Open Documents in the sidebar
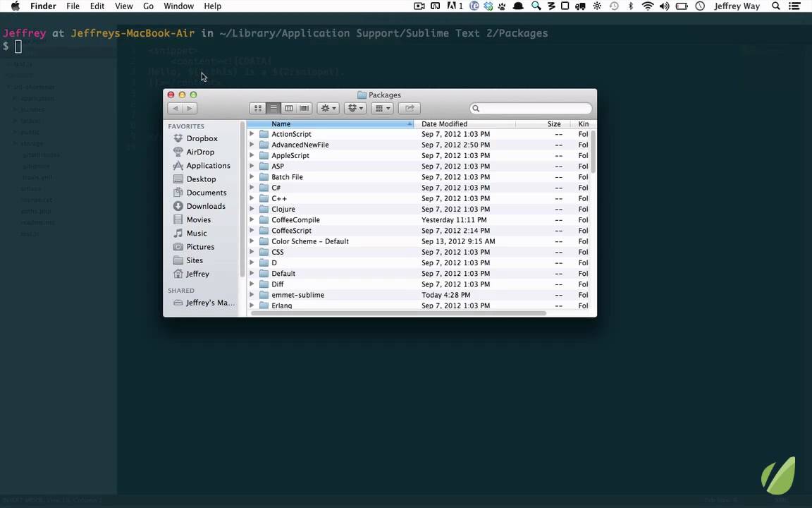Screen dimensions: 812x508 (x=206, y=193)
